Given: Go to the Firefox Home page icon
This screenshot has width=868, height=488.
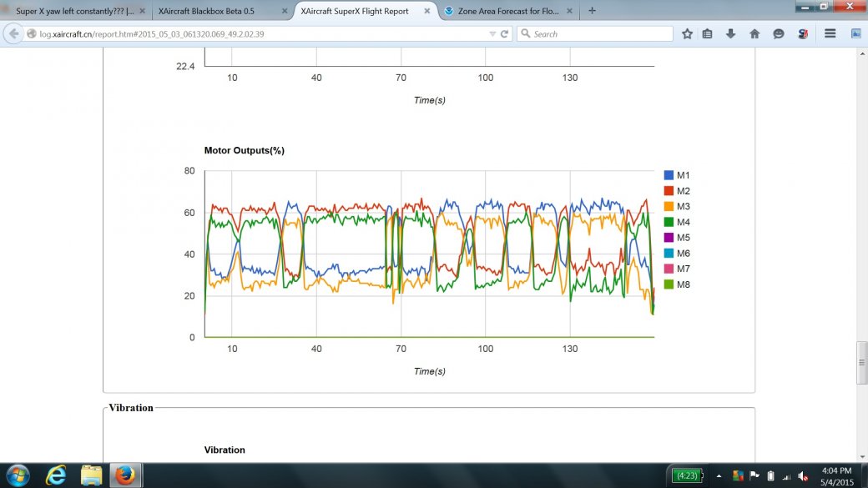Looking at the screenshot, I should [x=754, y=33].
